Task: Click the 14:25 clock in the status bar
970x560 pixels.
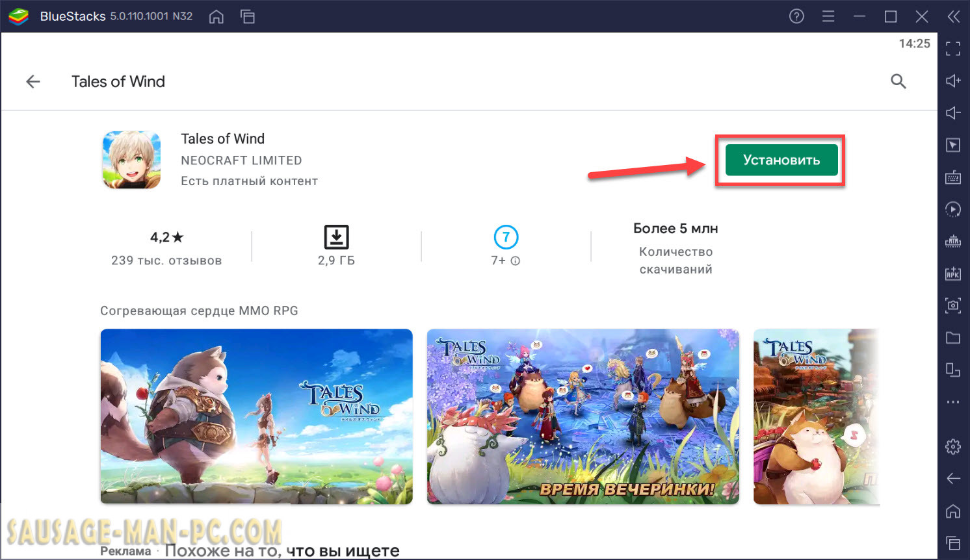Action: [914, 44]
